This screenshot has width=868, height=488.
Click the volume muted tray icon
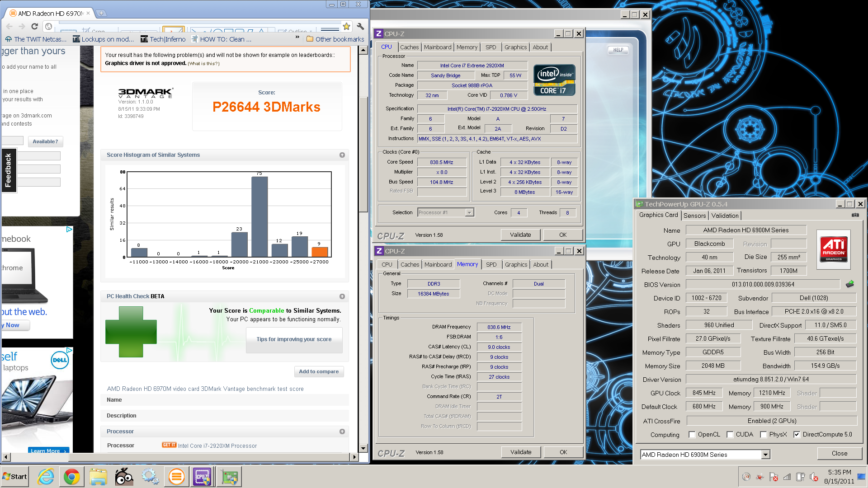coord(814,477)
